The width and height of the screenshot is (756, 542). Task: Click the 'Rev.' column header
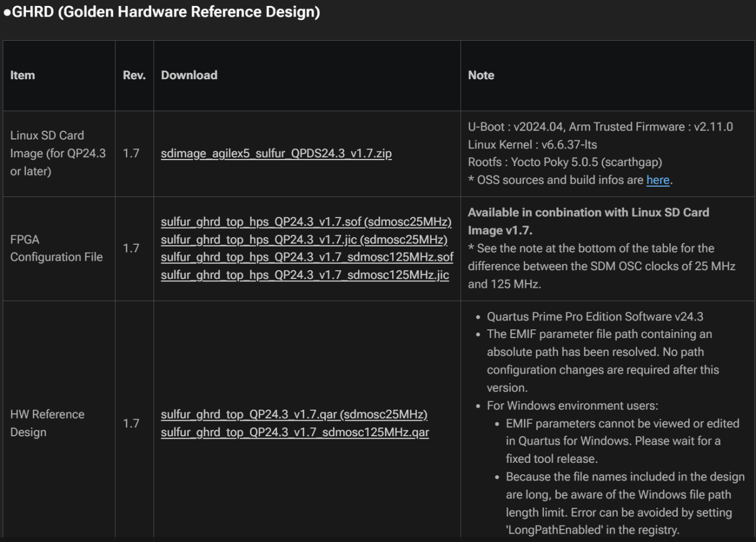(134, 75)
